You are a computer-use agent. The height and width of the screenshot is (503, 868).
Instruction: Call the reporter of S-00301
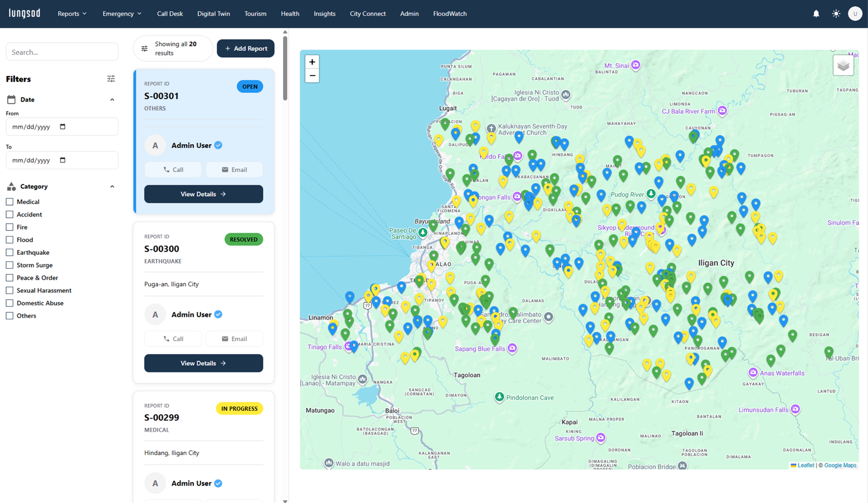[173, 170]
